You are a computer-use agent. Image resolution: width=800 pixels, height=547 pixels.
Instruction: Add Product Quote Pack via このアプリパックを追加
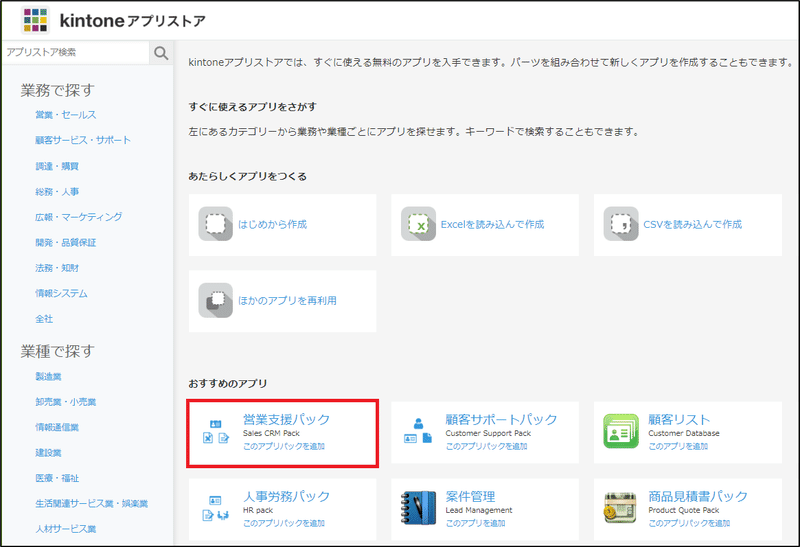coord(689,523)
